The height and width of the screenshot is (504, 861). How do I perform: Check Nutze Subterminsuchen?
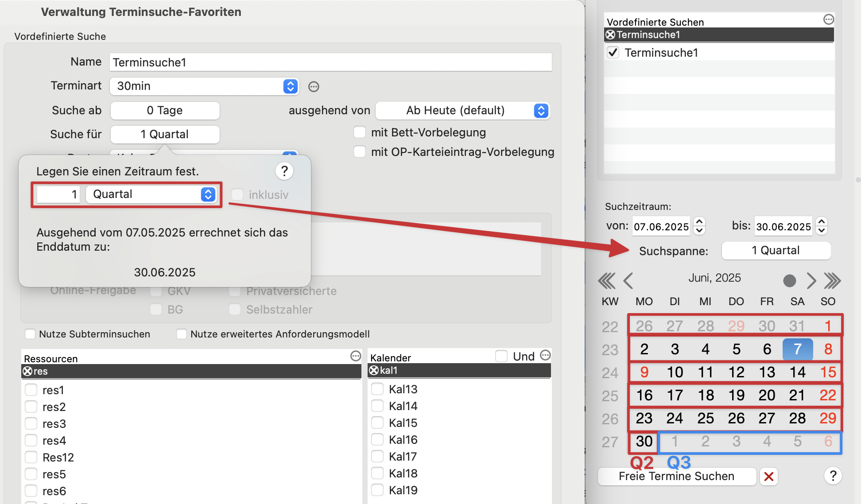[x=30, y=334]
